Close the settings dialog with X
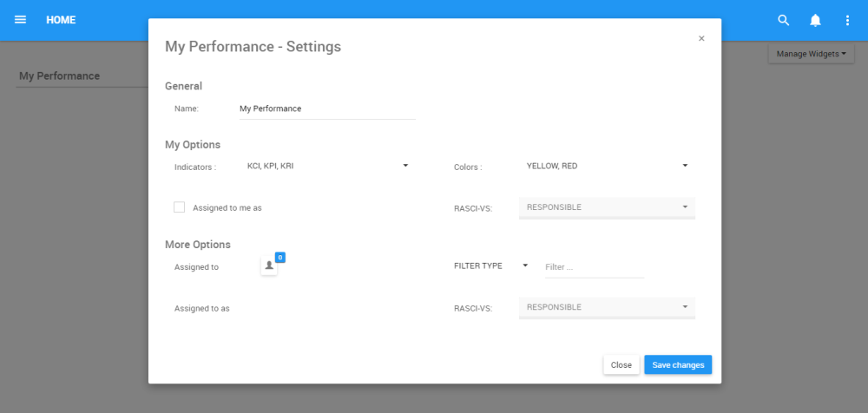The image size is (868, 413). click(701, 38)
